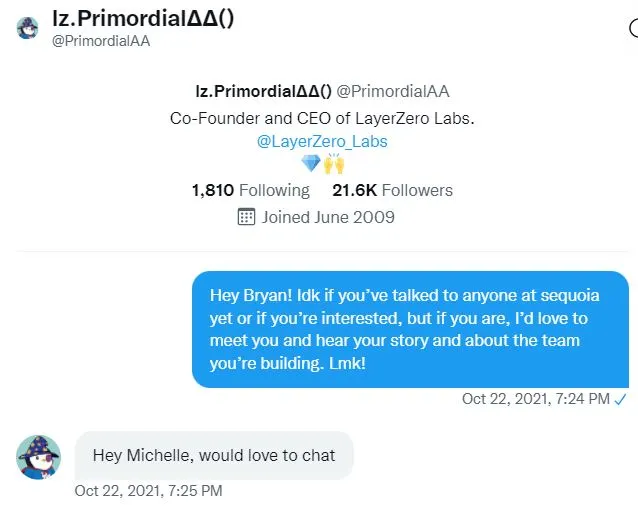Viewport: 638px width, 510px height.
Task: Click the Oct 22, 2021, 7:25 PM timestamp
Action: tap(149, 491)
